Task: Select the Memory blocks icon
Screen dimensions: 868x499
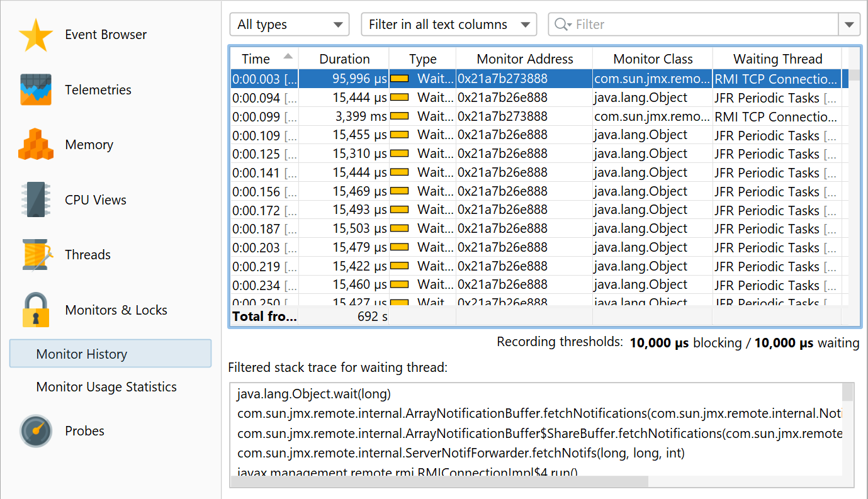Action: point(35,145)
